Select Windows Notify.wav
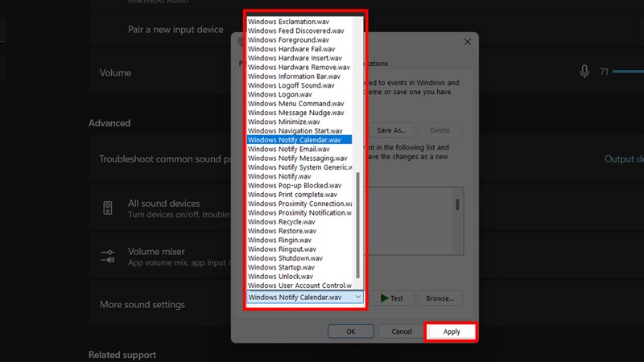The width and height of the screenshot is (644, 362). [299, 176]
